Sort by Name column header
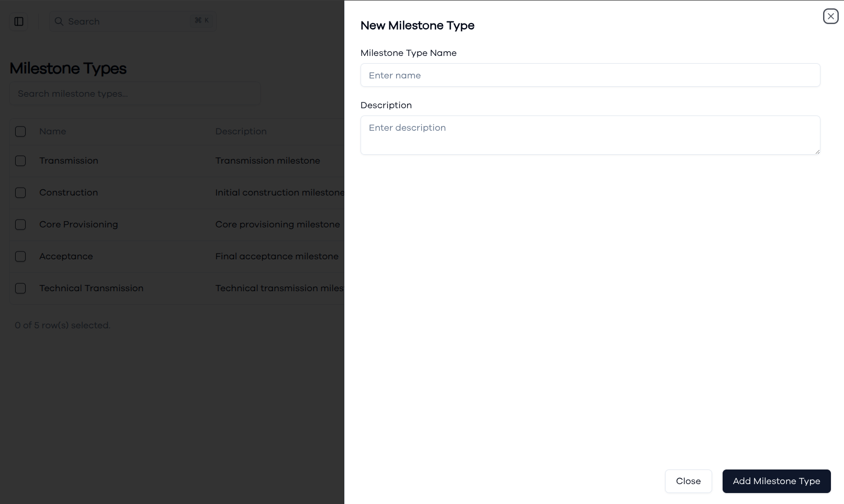The image size is (844, 504). pos(53,131)
